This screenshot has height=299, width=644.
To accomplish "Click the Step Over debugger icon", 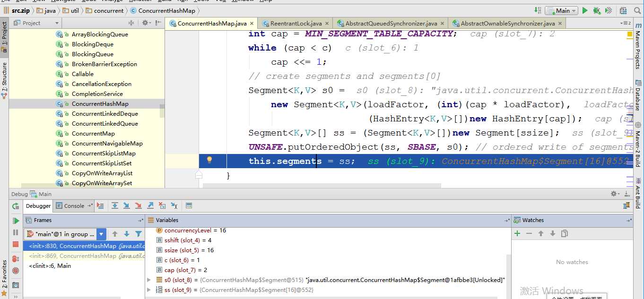I will point(115,205).
